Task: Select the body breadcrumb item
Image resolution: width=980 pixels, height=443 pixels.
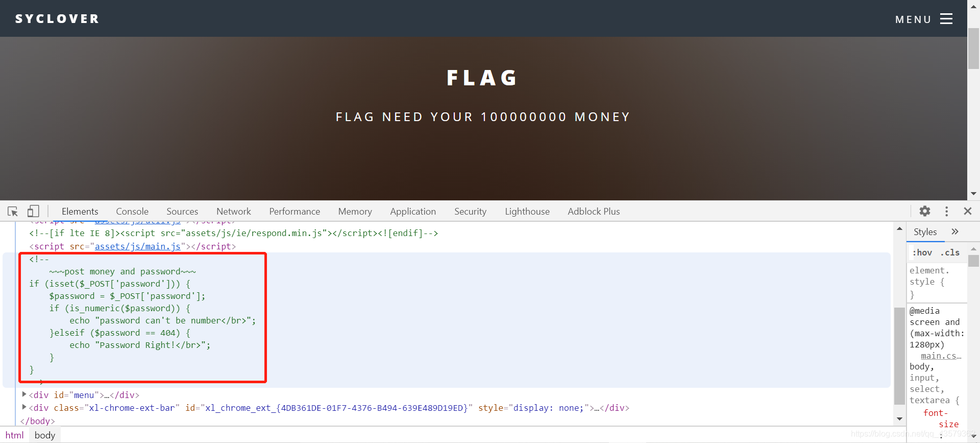Action: 45,435
